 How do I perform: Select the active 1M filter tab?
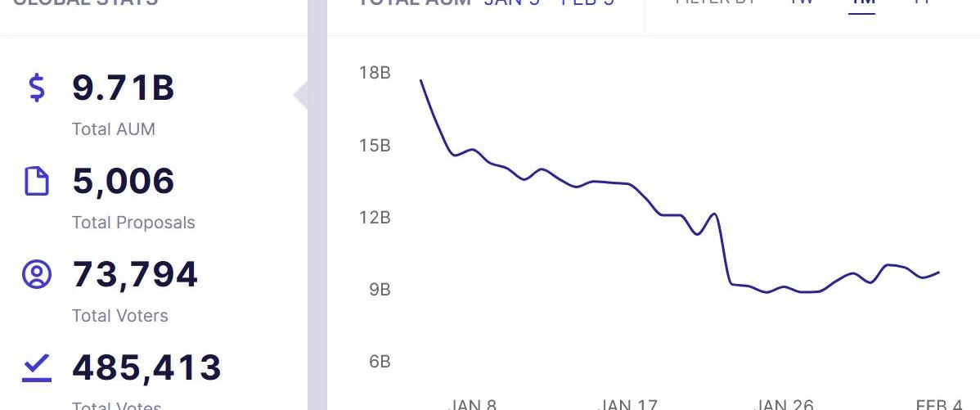click(861, 3)
